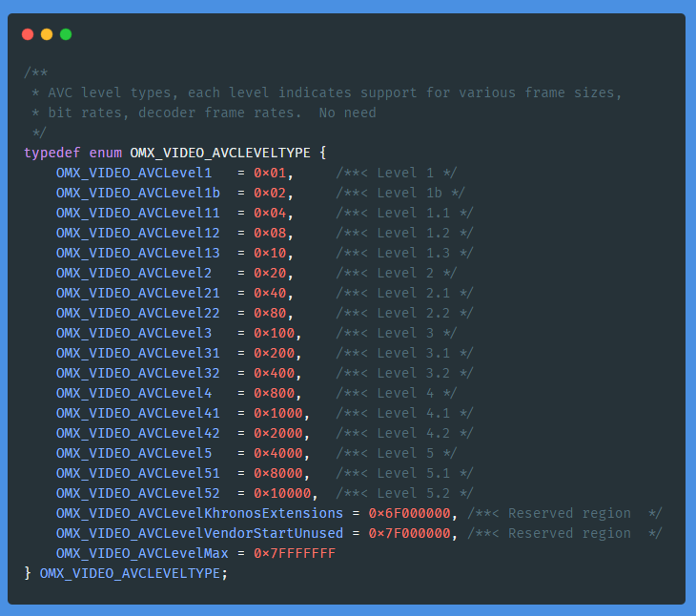Click OMX_VIDEO_AVCLevel1b enum member
Image resolution: width=696 pixels, height=616 pixels.
(x=137, y=193)
